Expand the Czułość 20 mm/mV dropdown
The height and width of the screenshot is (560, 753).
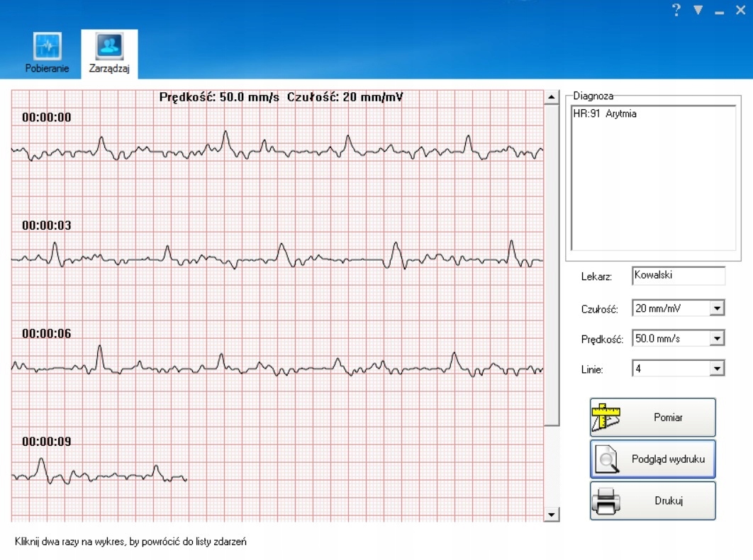coord(717,308)
